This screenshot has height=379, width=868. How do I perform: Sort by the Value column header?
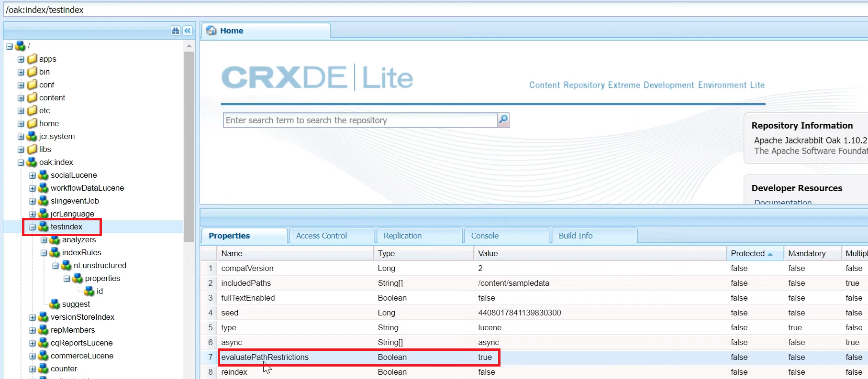(600, 253)
